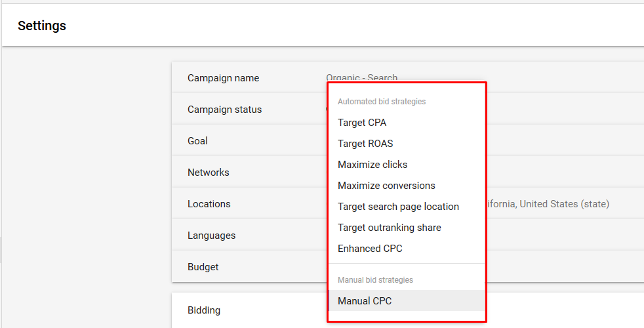Click the 'Manual bid strategies' header

point(375,280)
